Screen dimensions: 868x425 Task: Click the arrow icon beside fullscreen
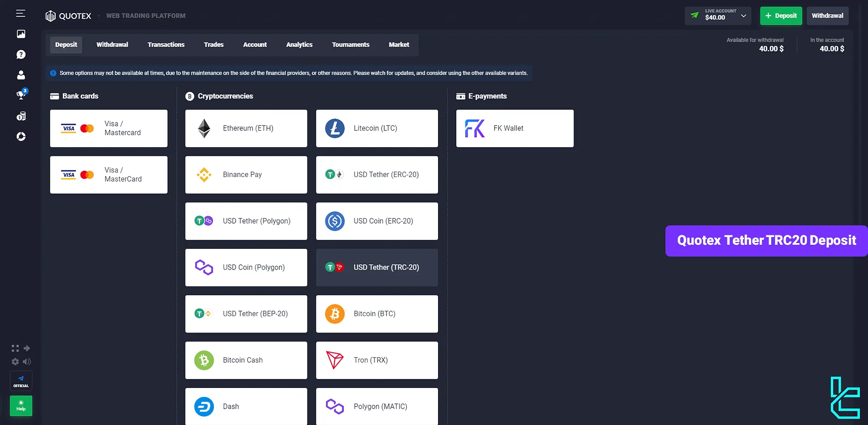pyautogui.click(x=27, y=348)
